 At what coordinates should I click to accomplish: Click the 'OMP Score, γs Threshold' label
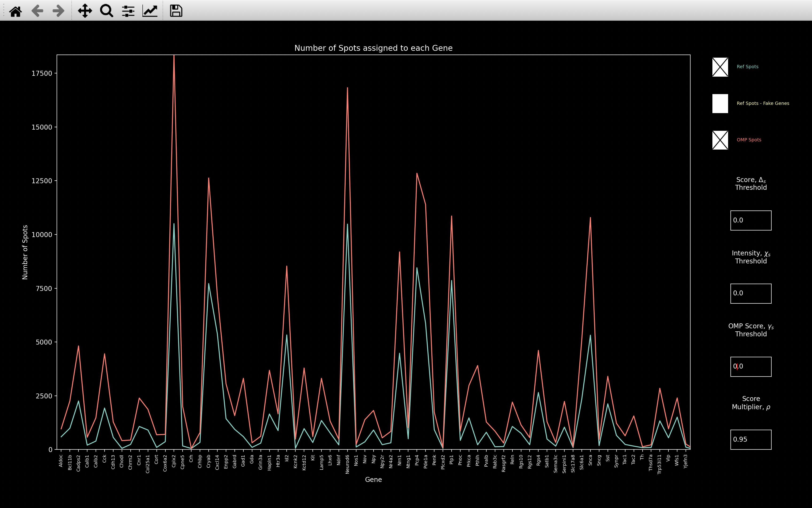751,330
